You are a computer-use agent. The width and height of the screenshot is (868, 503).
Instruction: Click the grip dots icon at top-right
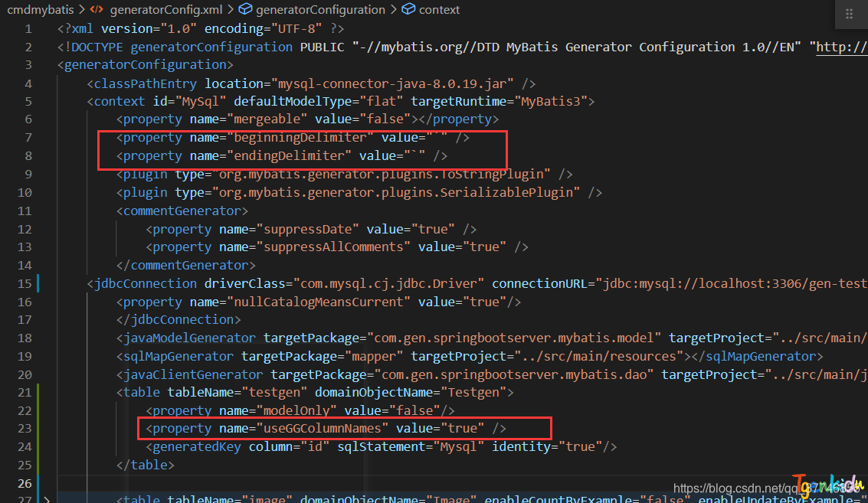click(849, 14)
